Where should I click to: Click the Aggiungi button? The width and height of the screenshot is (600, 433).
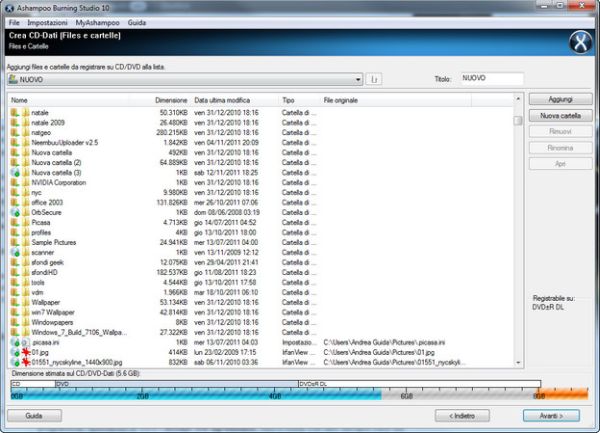click(x=560, y=99)
